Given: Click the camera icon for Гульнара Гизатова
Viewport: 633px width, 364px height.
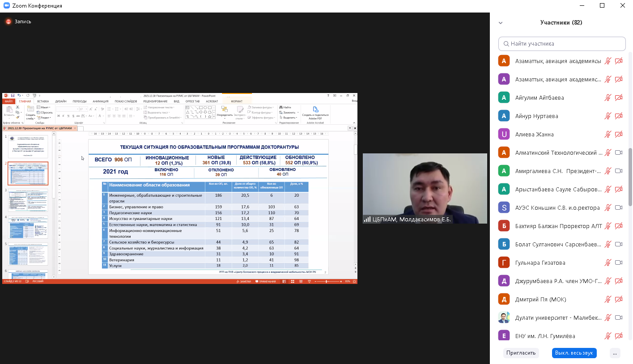Looking at the screenshot, I should tap(619, 262).
